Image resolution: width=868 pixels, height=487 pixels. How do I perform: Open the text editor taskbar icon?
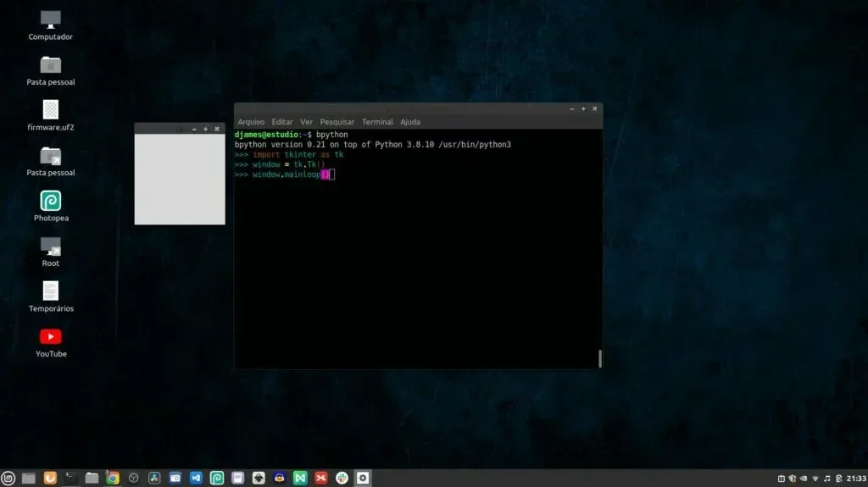point(237,479)
